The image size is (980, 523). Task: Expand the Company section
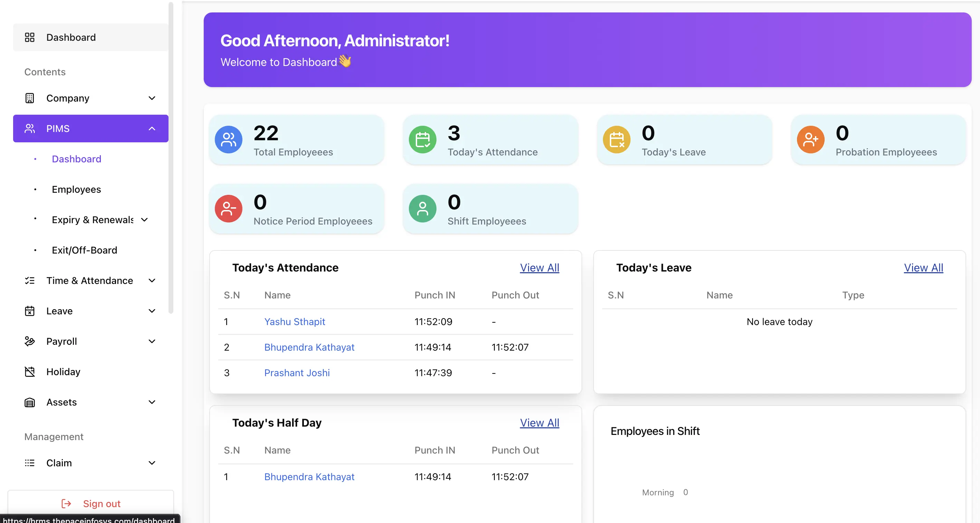coord(152,98)
